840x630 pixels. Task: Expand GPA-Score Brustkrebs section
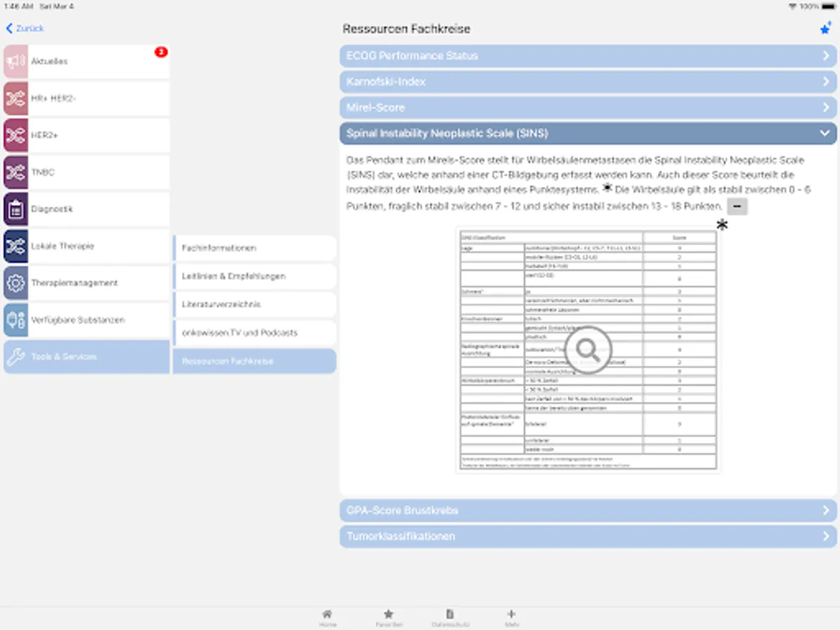[588, 510]
